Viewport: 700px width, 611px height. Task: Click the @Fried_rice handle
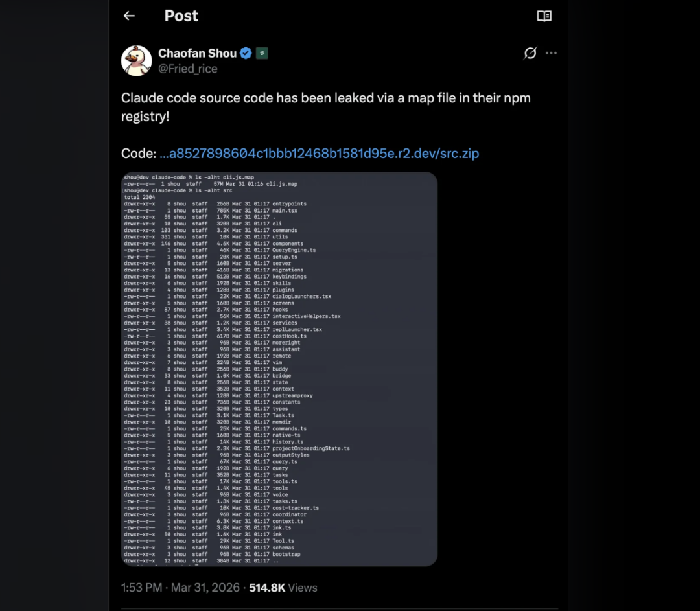pyautogui.click(x=187, y=69)
